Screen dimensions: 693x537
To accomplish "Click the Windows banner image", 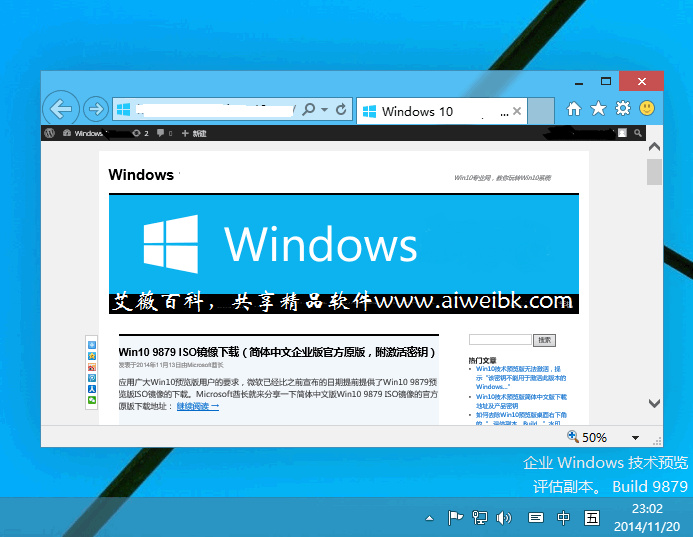I will click(344, 254).
